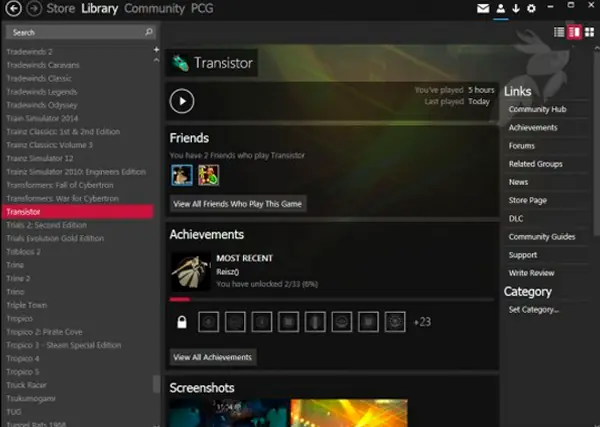This screenshot has width=600, height=427.
Task: Play Transistor with the play button
Action: click(182, 101)
